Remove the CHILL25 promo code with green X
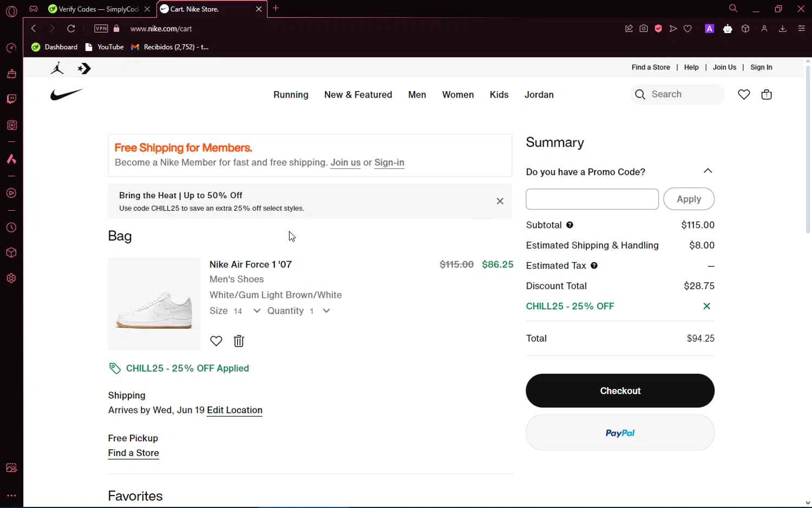Viewport: 812px width, 508px height. 706,306
